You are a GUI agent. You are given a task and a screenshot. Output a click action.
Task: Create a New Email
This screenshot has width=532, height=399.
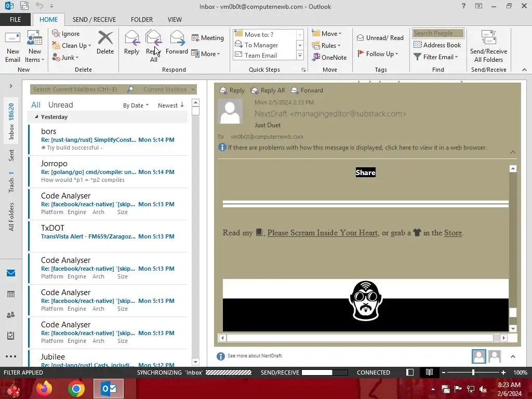tap(12, 47)
